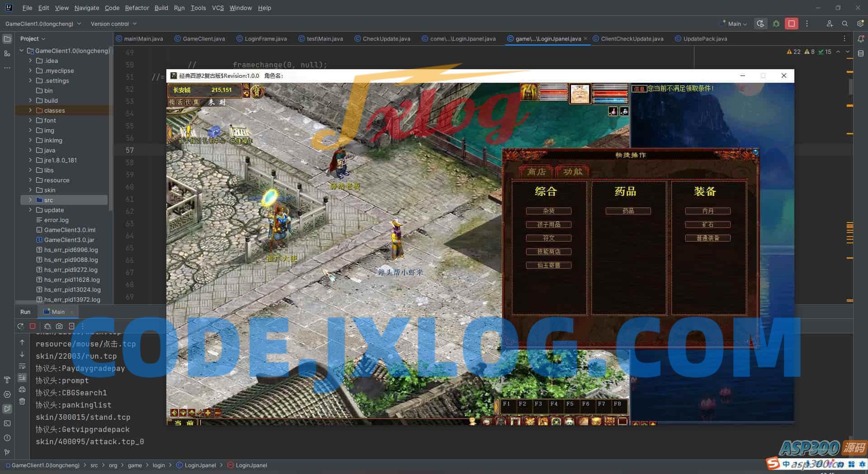This screenshot has height=474, width=868.
Task: Toggle the Project tool window sidebar button
Action: pyautogui.click(x=7, y=39)
